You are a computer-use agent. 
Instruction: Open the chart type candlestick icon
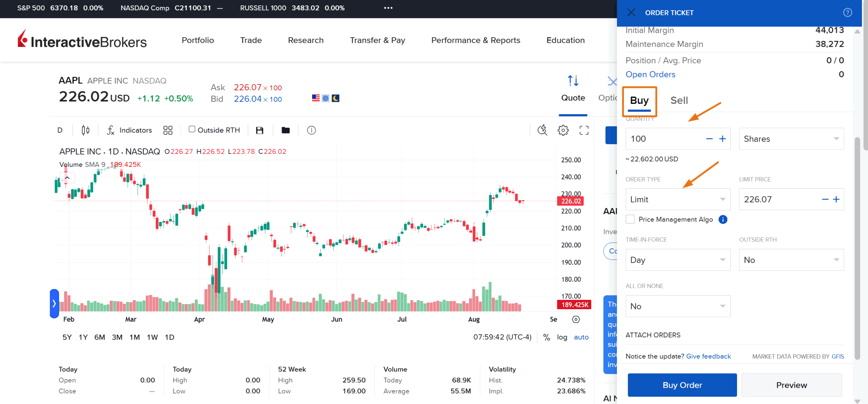point(85,130)
